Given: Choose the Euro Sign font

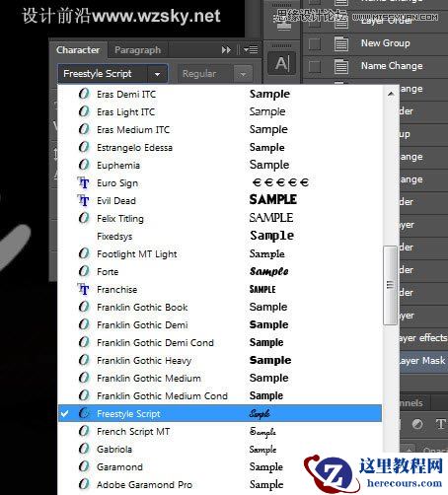Looking at the screenshot, I should tap(220, 182).
